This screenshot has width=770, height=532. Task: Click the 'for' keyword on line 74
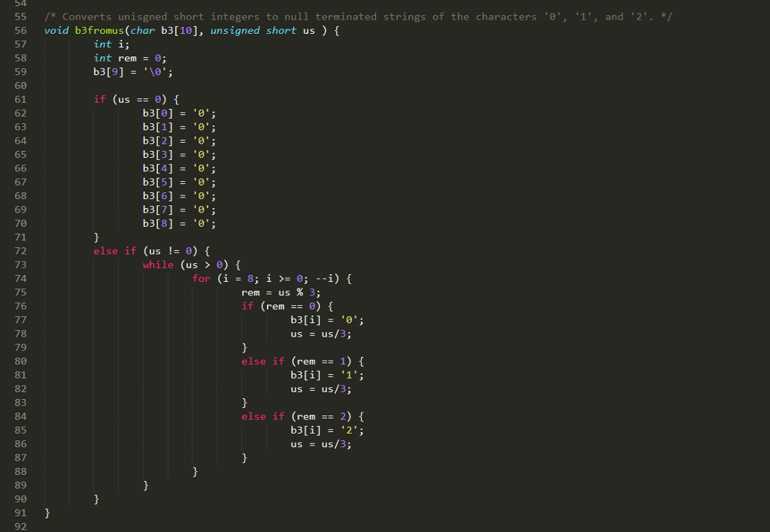(x=202, y=279)
